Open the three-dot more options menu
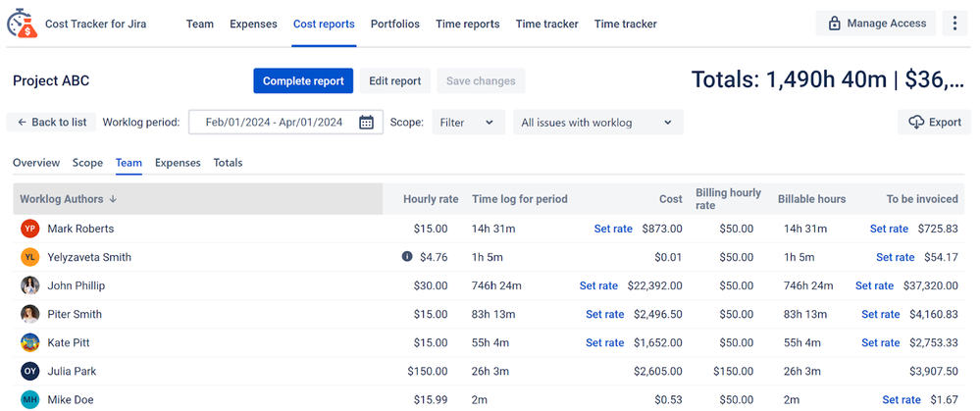 tap(954, 24)
